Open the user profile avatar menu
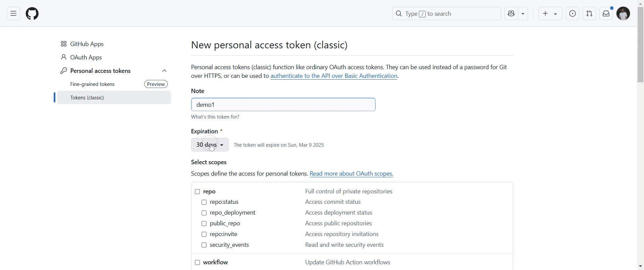644x270 pixels. click(623, 14)
